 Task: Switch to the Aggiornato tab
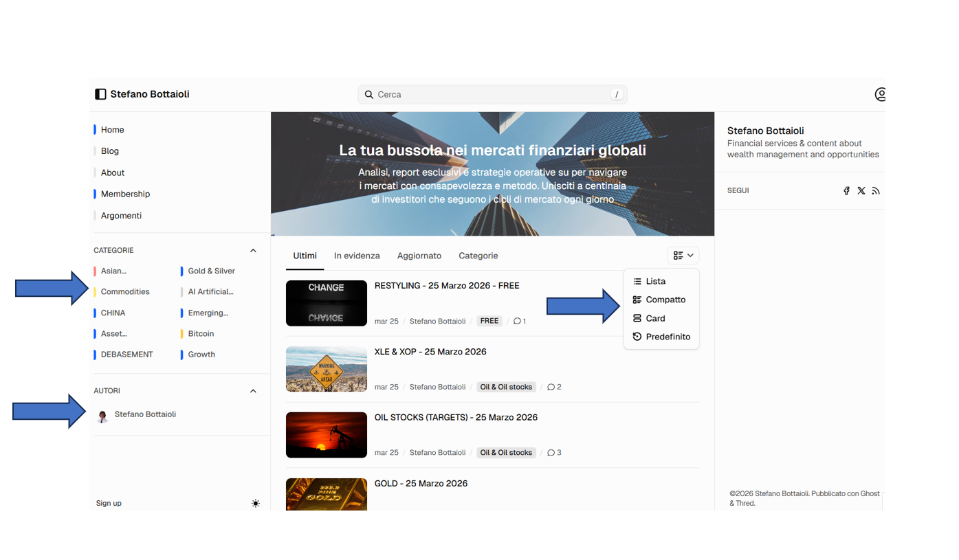419,256
